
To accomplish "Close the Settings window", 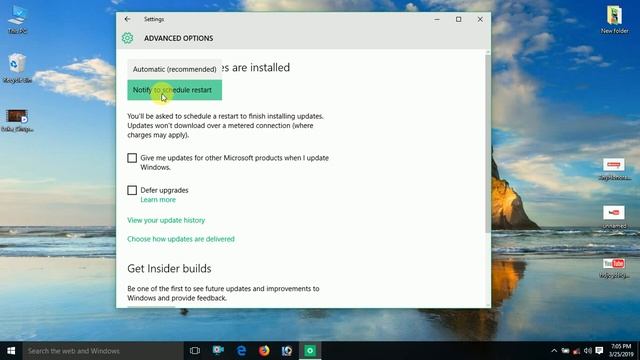I will coord(480,19).
